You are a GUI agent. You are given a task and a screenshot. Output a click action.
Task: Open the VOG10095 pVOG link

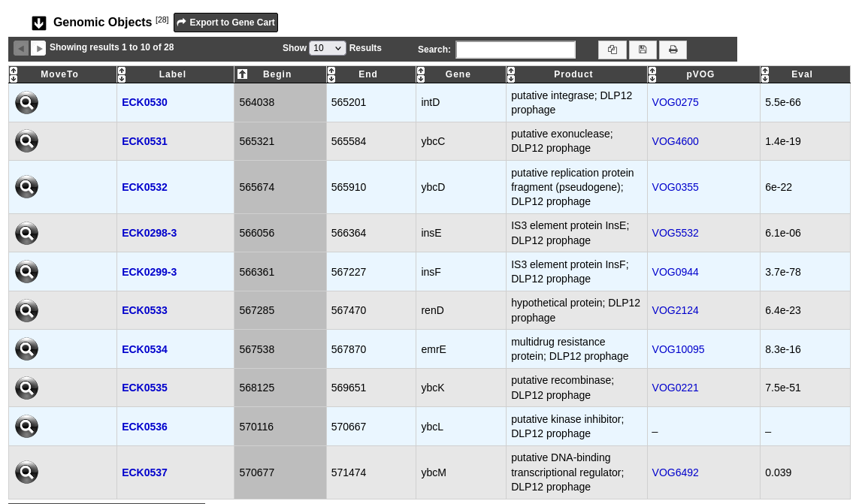pyautogui.click(x=678, y=349)
